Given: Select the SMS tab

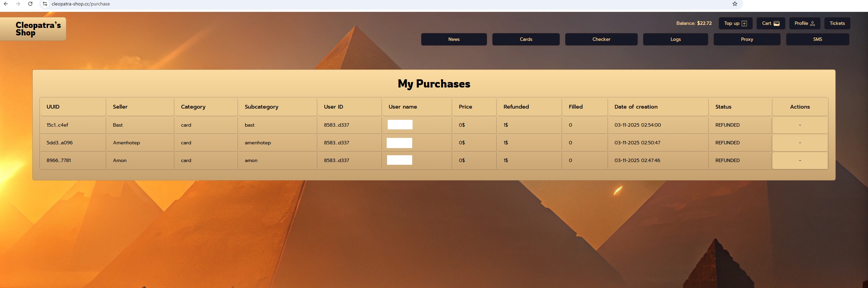Looking at the screenshot, I should (817, 39).
